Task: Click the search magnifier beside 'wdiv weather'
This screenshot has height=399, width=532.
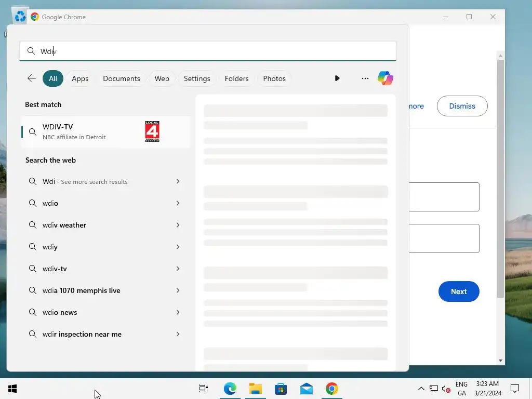Action: pyautogui.click(x=33, y=225)
